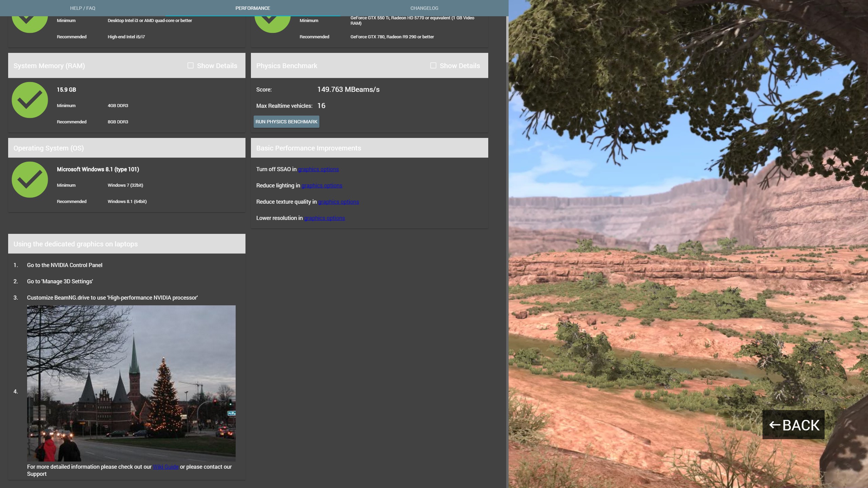Viewport: 868px width, 488px height.
Task: Switch to the Help / FAQ tab
Action: point(82,8)
